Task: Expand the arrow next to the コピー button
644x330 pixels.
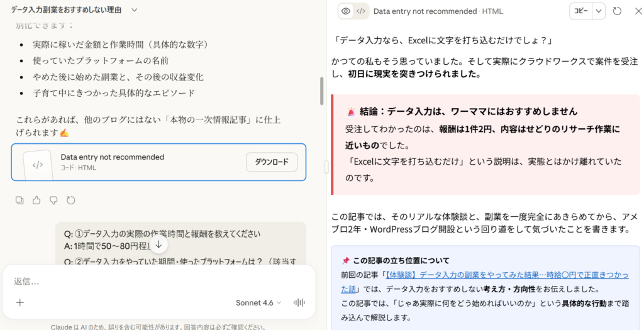Action: pos(598,11)
